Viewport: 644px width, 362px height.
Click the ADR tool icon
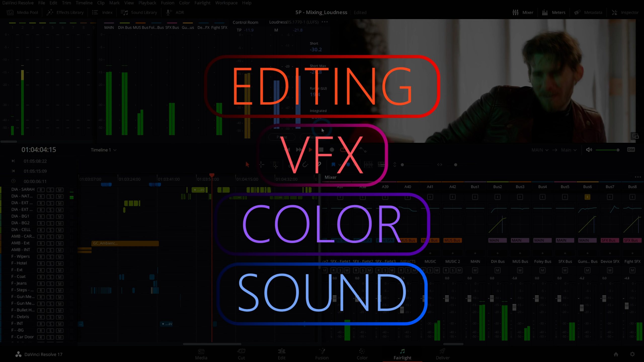coord(169,12)
